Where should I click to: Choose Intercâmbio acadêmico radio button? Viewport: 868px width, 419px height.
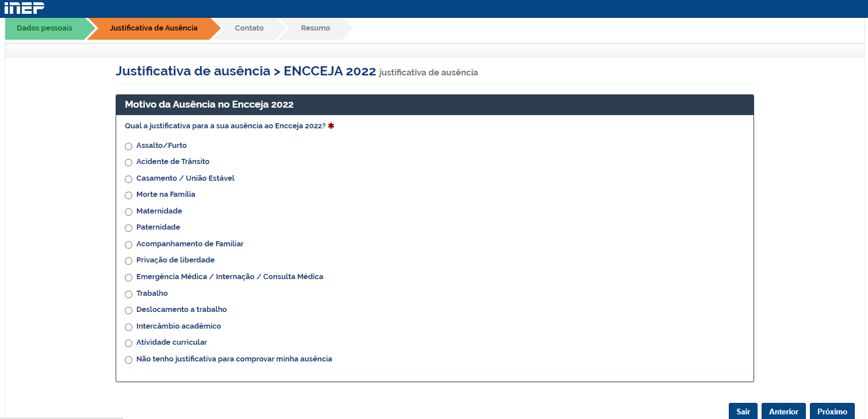129,327
